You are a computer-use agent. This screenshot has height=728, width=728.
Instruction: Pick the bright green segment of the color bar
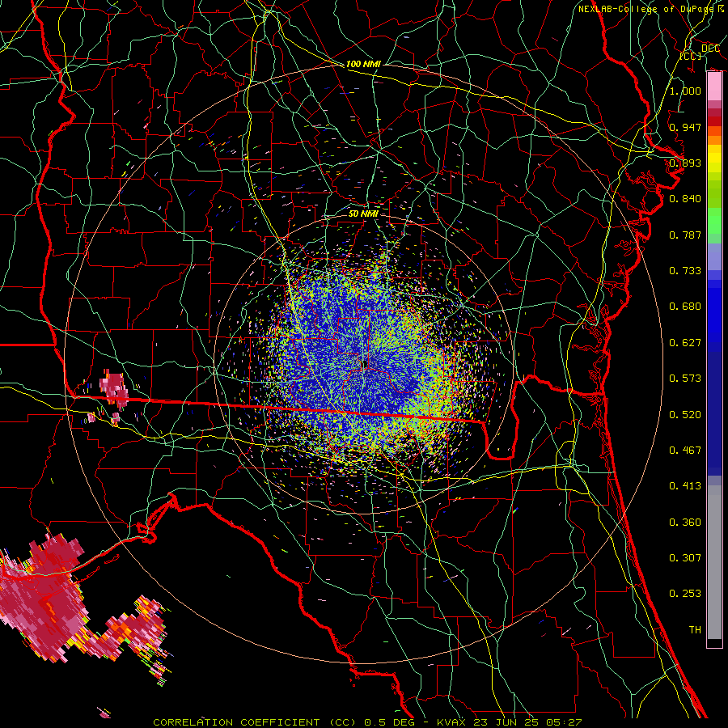coord(714,221)
